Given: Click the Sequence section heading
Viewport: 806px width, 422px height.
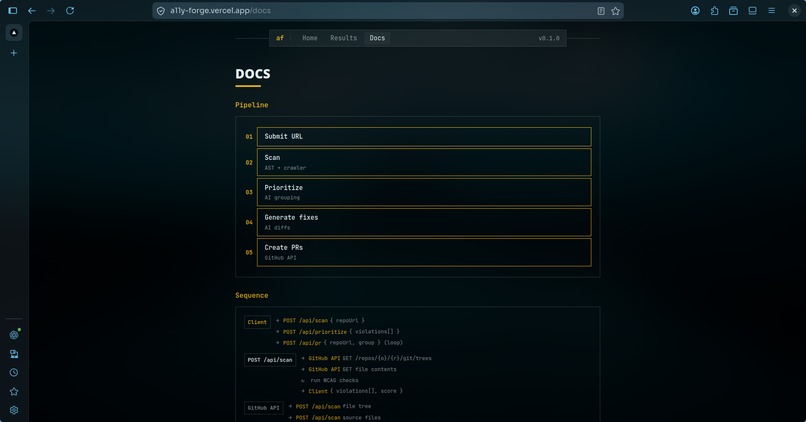Looking at the screenshot, I should pyautogui.click(x=252, y=296).
